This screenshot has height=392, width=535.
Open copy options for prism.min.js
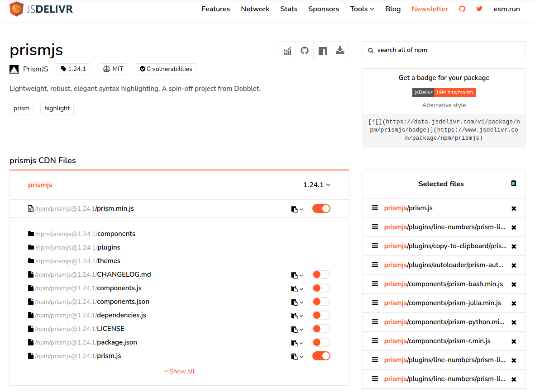(x=297, y=209)
